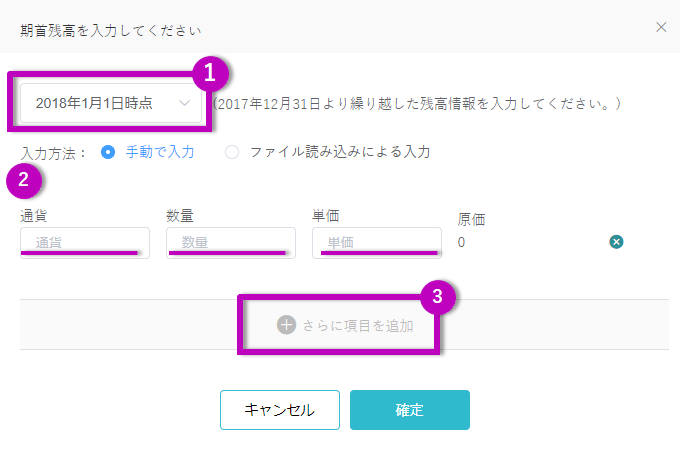Click the 期首残高を入力してください title text
680x451 pixels.
(111, 31)
